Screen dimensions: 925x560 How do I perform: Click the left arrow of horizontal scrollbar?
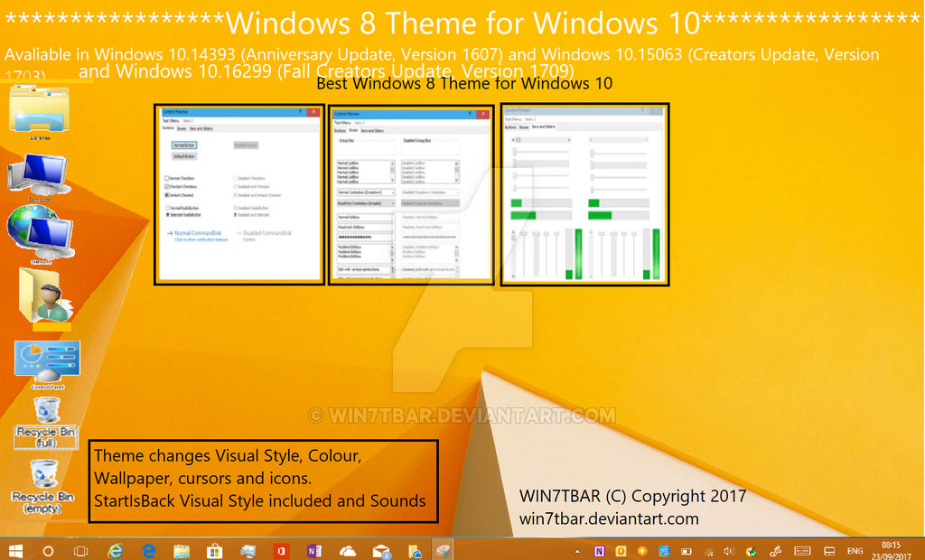pyautogui.click(x=513, y=140)
